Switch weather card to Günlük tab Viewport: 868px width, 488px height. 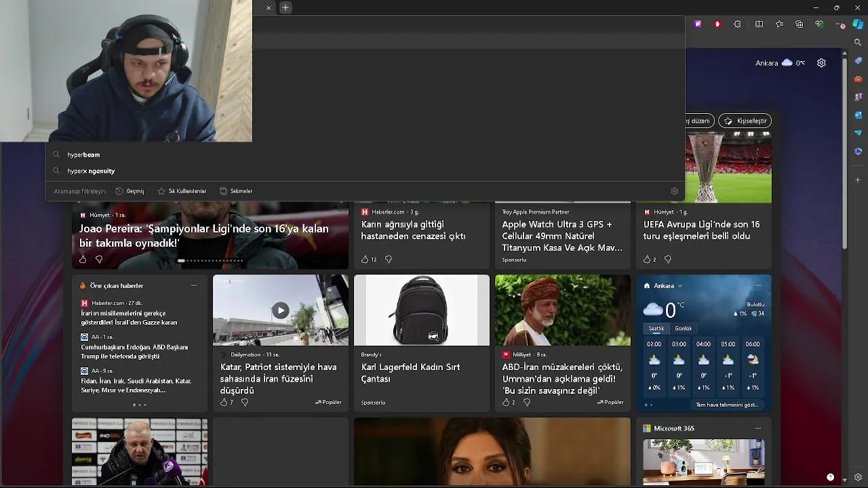pos(684,329)
